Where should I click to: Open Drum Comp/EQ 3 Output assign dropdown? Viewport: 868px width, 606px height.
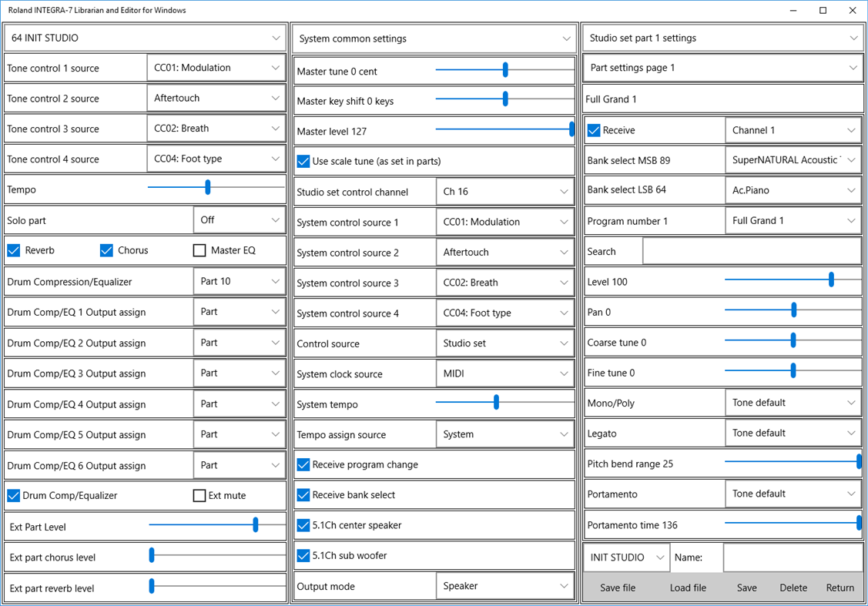pos(240,373)
